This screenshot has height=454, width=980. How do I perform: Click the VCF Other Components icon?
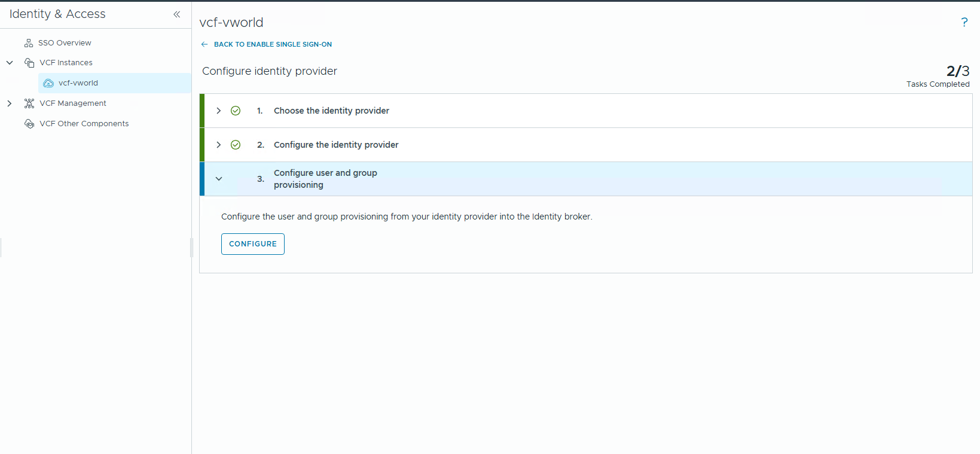(29, 124)
